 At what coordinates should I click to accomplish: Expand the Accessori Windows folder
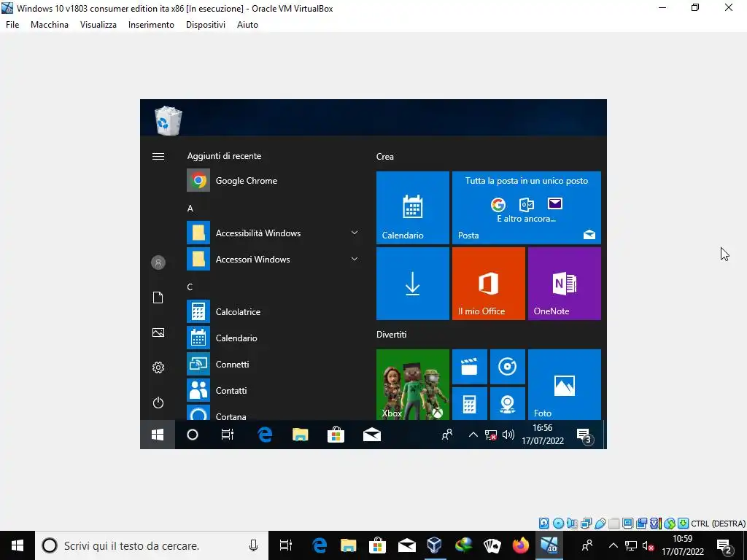pyautogui.click(x=274, y=259)
